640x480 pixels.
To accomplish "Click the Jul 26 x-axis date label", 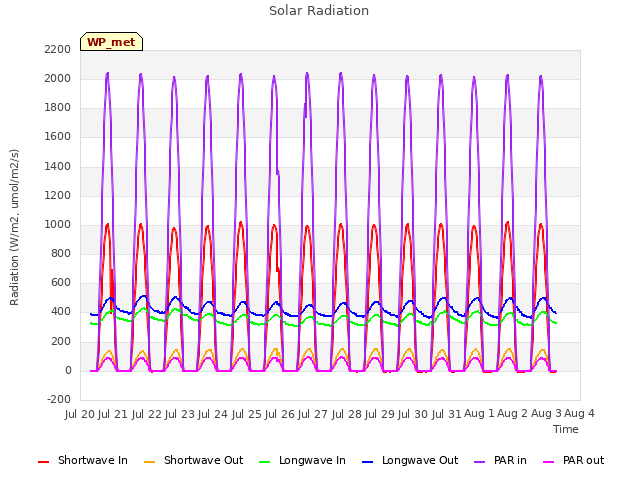I will pos(280,414).
